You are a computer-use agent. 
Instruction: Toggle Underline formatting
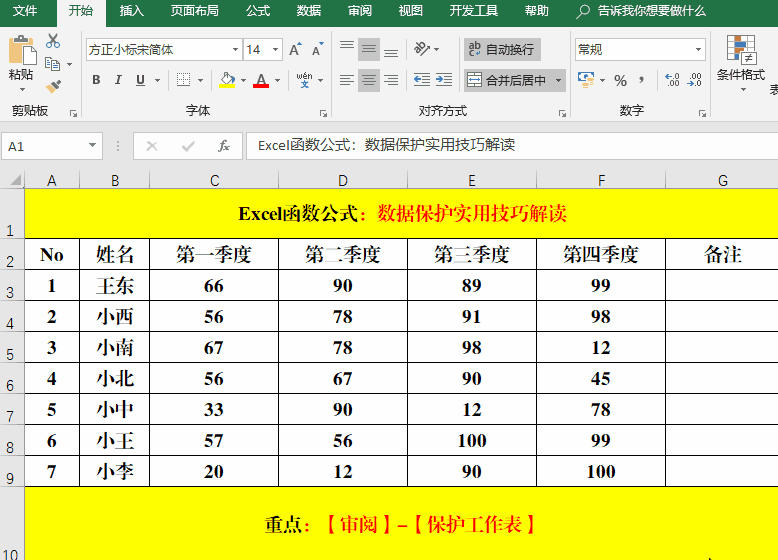click(x=140, y=80)
